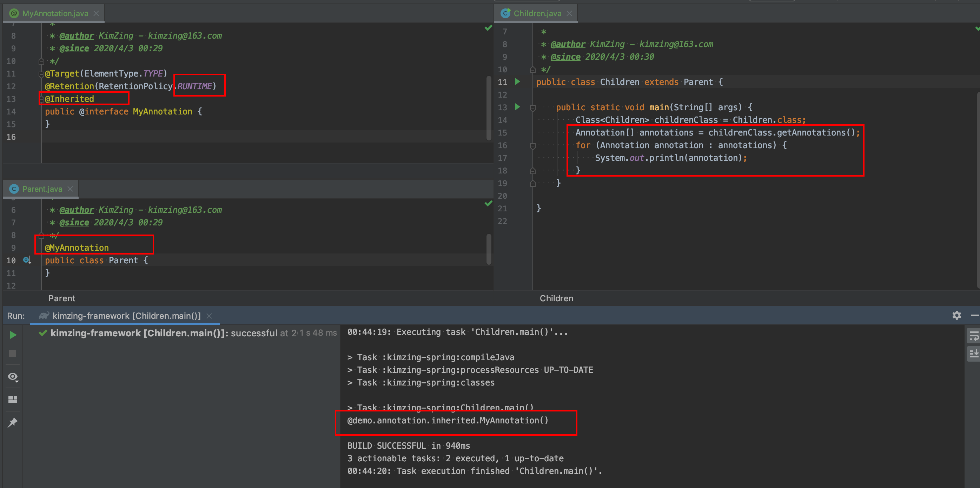The image size is (980, 488).
Task: Open Run panel gear settings
Action: (956, 315)
